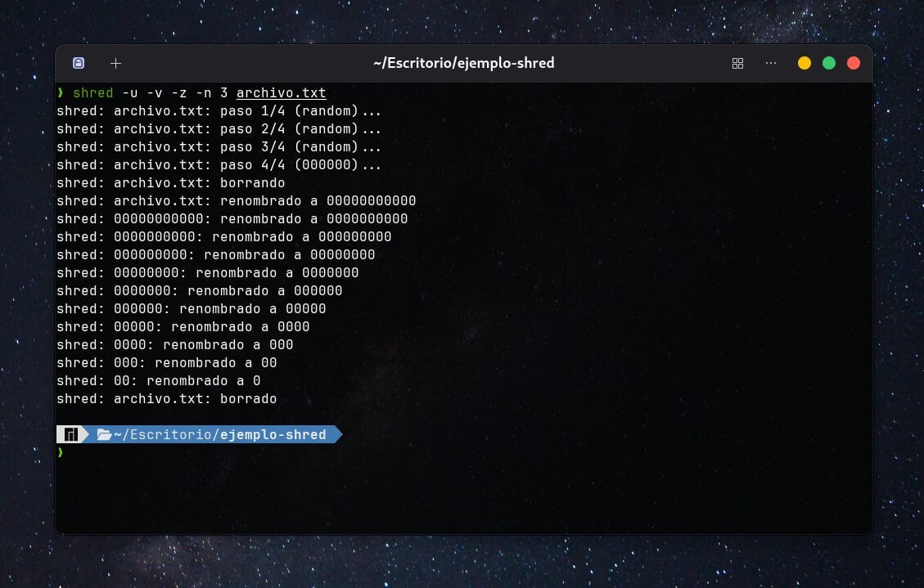This screenshot has width=924, height=588.
Task: Click the terminal profile icon in the header
Action: pos(79,63)
